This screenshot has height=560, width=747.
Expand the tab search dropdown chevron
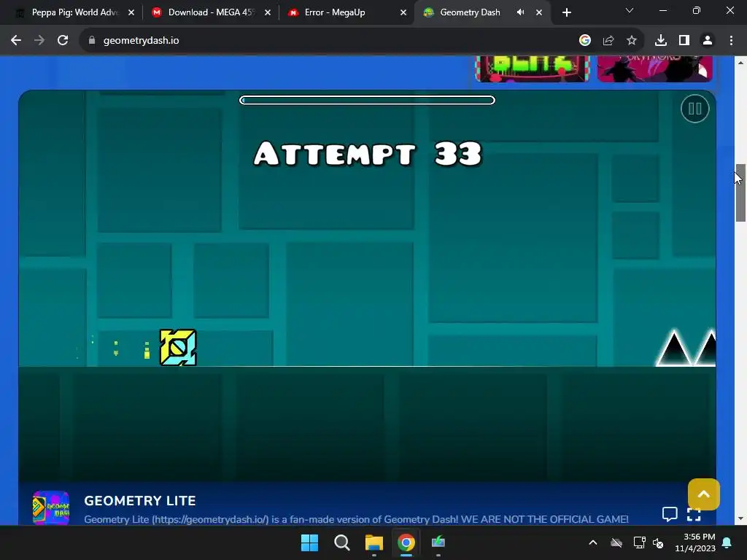coord(630,10)
